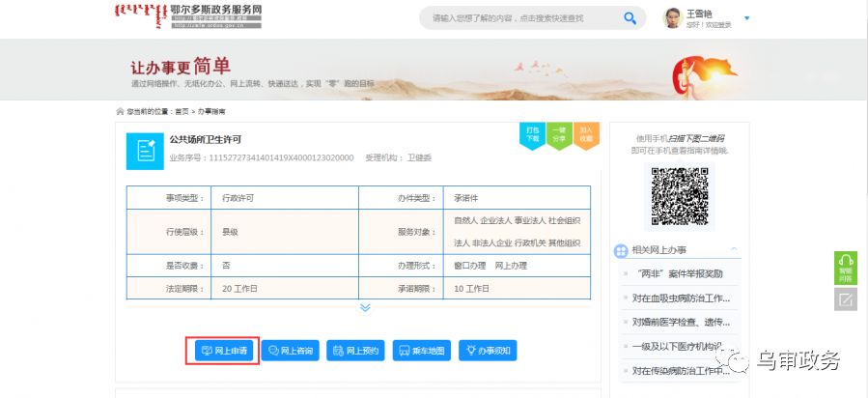Click the 办事须知 notice button
Screen dimensions: 868x398
[x=489, y=350]
